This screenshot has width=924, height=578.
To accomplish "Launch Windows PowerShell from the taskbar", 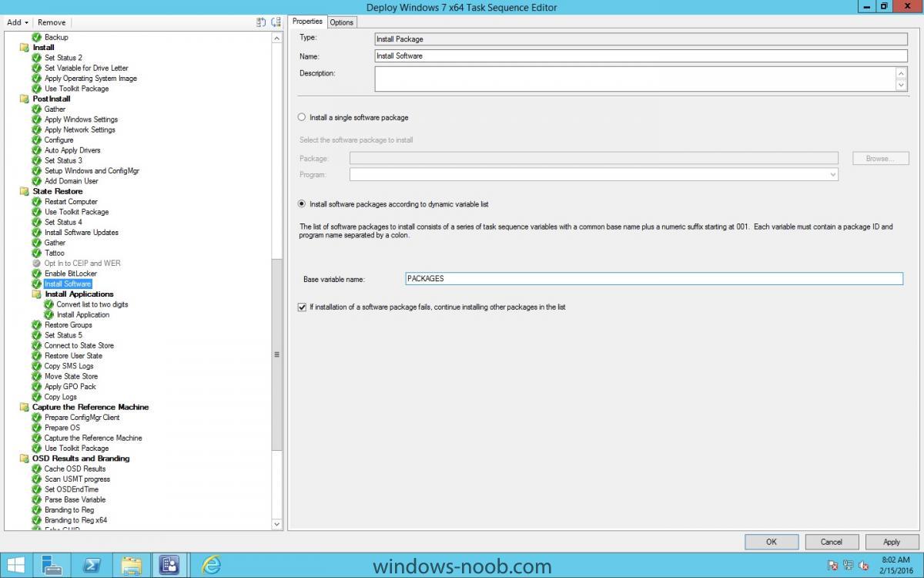I will pyautogui.click(x=93, y=565).
